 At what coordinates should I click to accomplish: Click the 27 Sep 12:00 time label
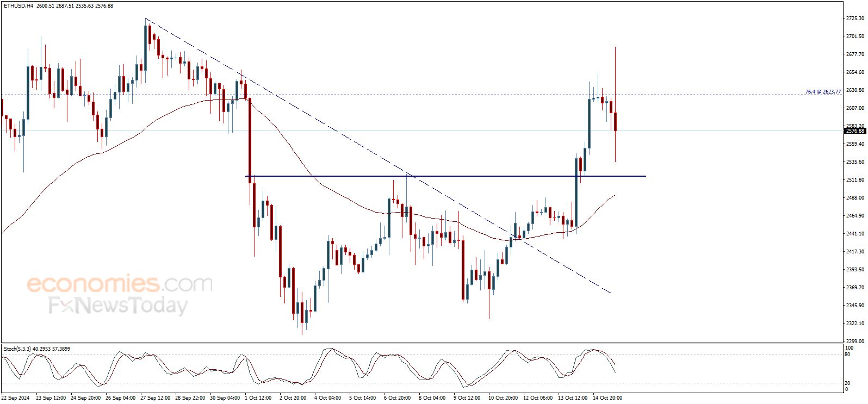[x=155, y=398]
